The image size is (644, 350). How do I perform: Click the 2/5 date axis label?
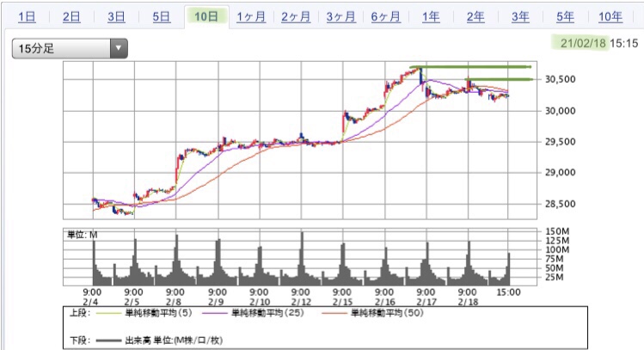point(132,303)
